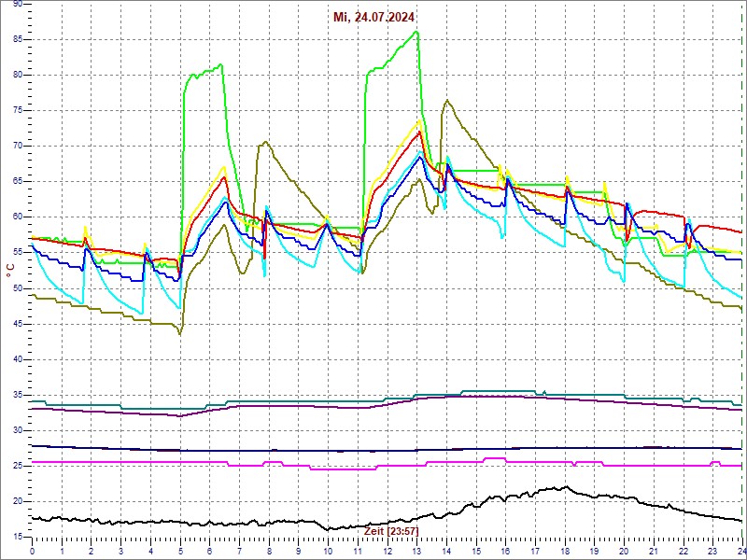Pick the hour 6 label on the time axis
This screenshot has height=560, width=747.
click(210, 550)
